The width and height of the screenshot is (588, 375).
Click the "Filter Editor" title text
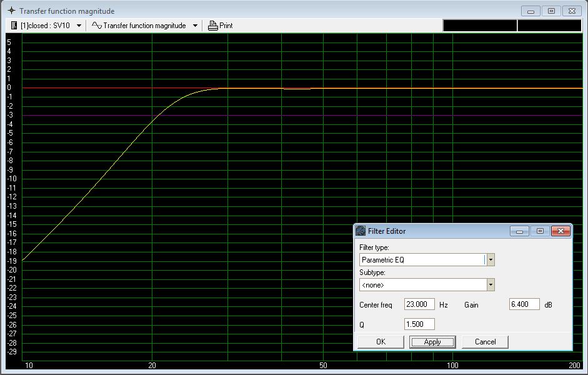point(387,231)
